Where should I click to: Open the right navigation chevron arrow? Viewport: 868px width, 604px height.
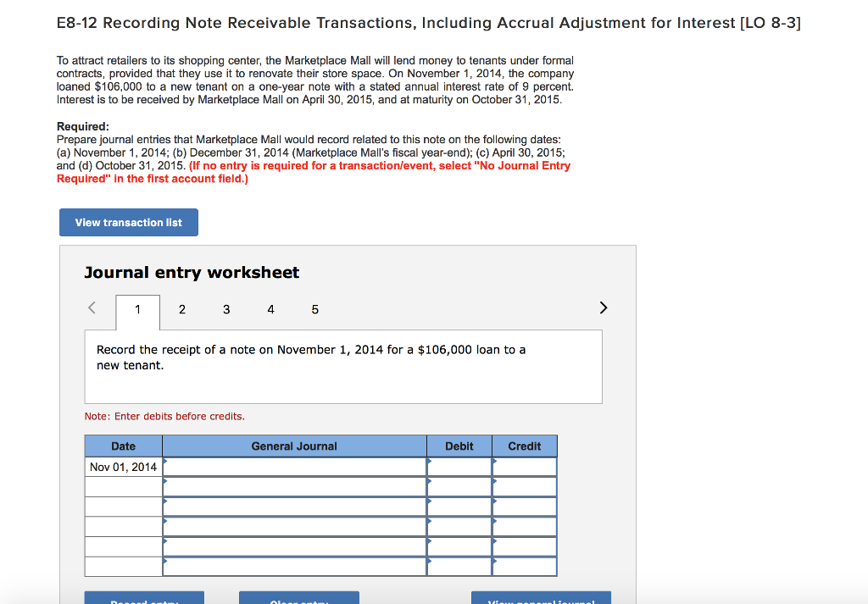pos(603,308)
